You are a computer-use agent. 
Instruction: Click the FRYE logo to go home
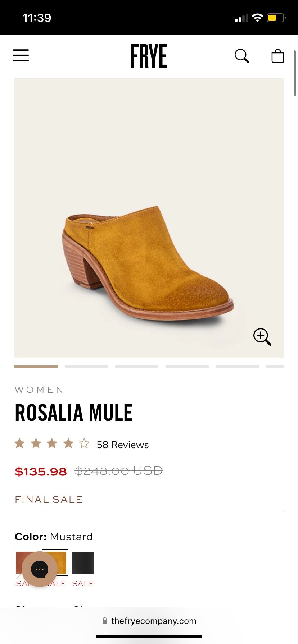[x=149, y=56]
